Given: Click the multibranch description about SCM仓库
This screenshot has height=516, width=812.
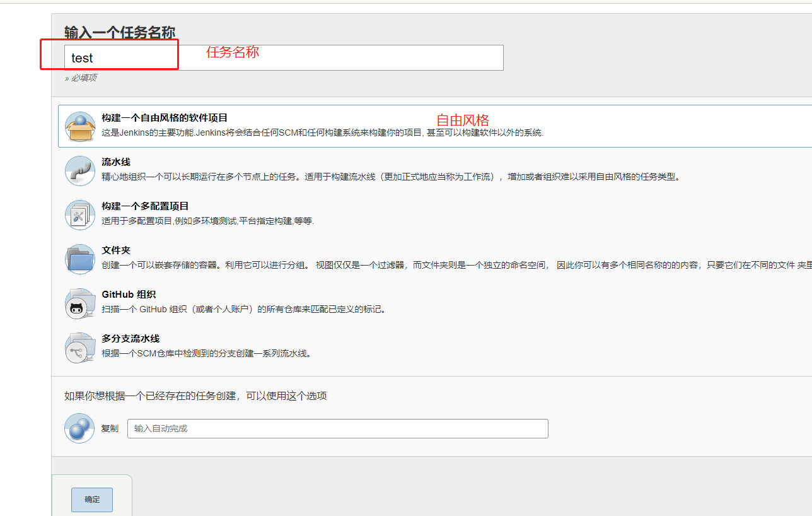Looking at the screenshot, I should (x=206, y=354).
